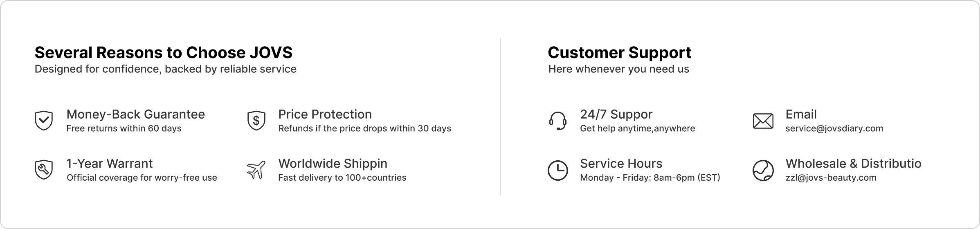Click the Wholesale & Distribution title
Viewport: 980px width, 229px height.
(x=853, y=163)
